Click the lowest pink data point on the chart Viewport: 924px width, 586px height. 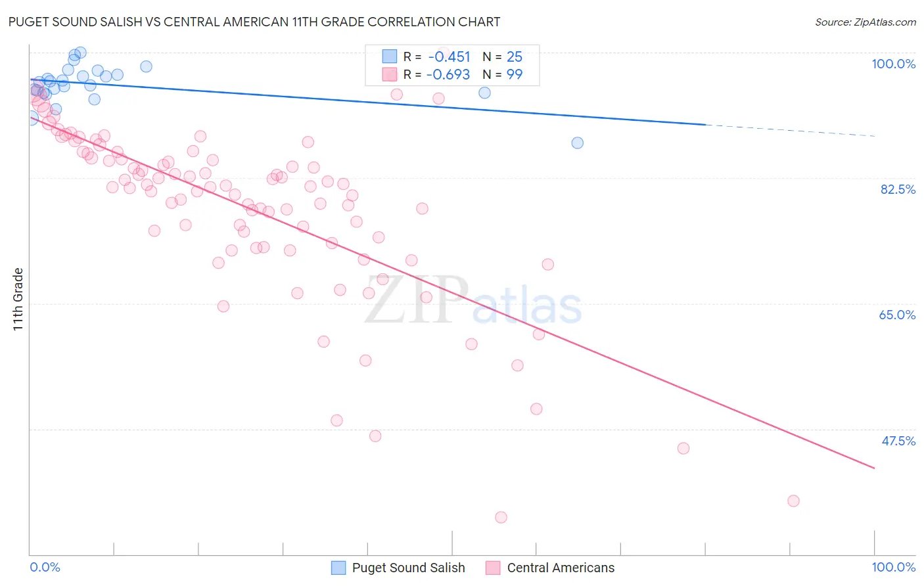pos(501,517)
